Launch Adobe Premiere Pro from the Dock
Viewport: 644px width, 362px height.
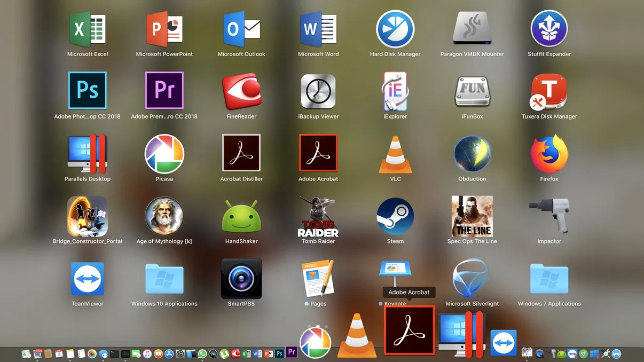click(x=292, y=353)
